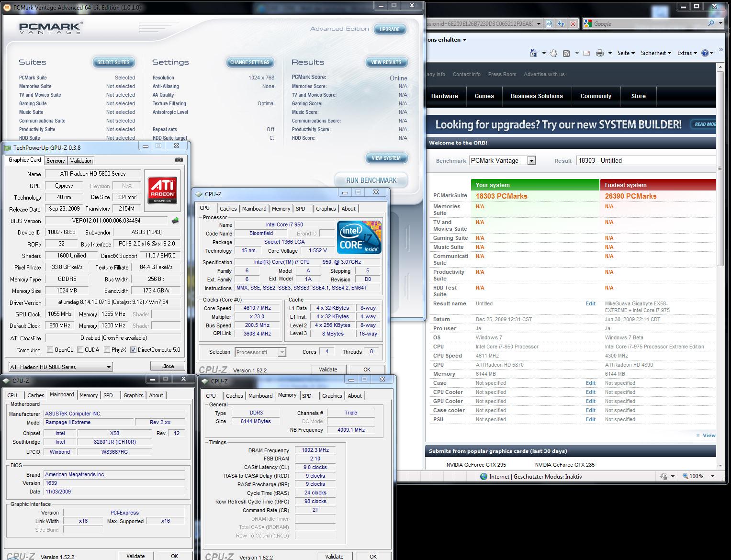
Task: Click the browser vertical scrollbar thumb
Action: tap(720, 169)
